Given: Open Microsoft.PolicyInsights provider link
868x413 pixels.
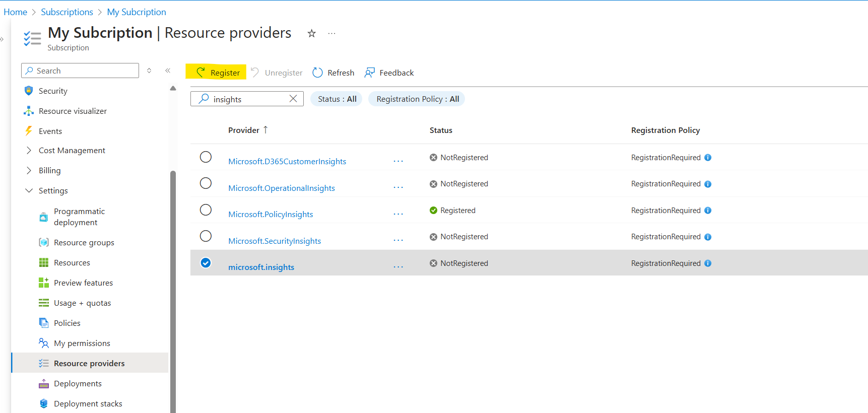Looking at the screenshot, I should (x=271, y=214).
